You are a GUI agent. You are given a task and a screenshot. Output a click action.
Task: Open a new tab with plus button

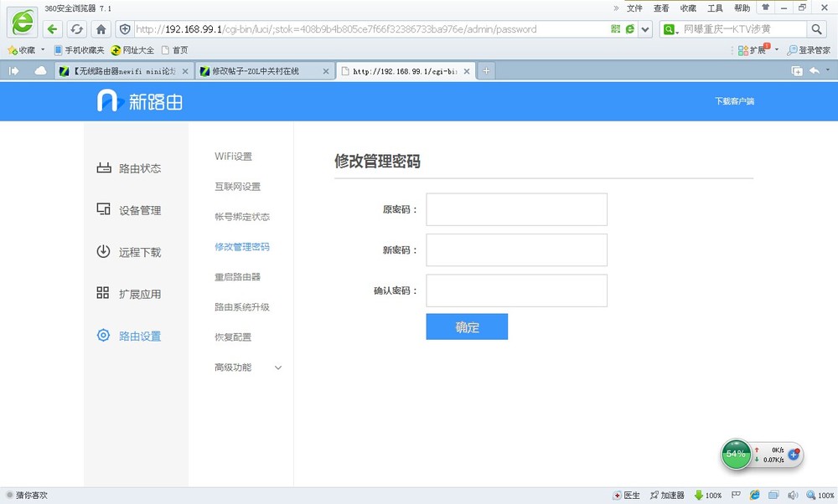tap(486, 70)
